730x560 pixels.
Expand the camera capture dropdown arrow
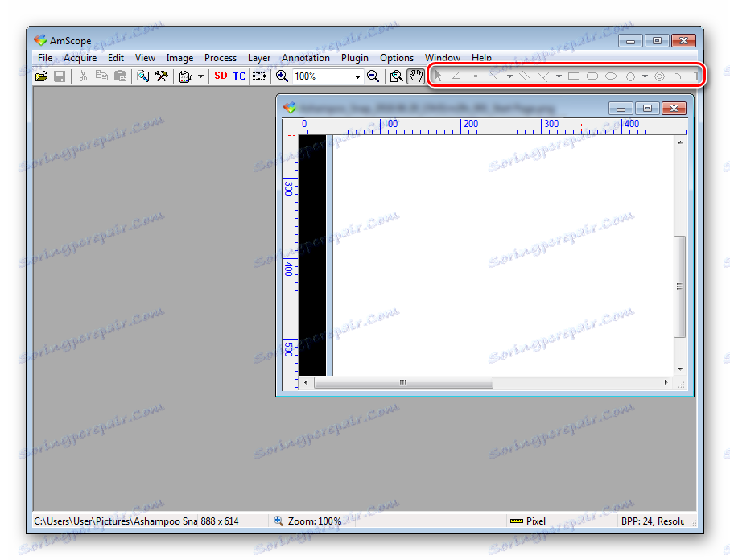pyautogui.click(x=200, y=76)
